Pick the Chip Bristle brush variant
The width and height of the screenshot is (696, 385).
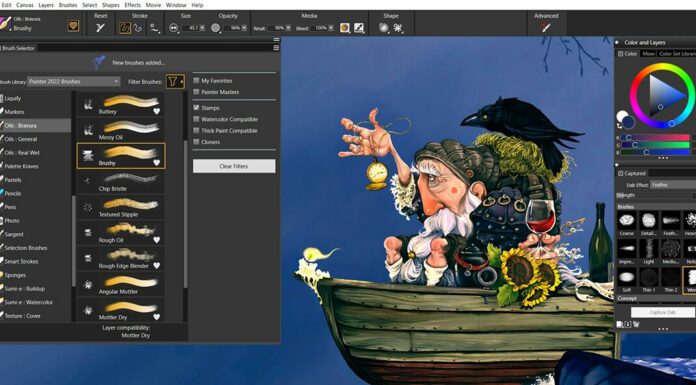pyautogui.click(x=121, y=182)
